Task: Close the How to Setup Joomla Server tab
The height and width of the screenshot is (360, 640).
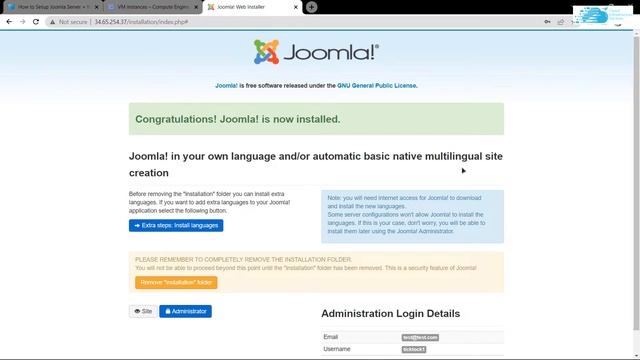Action: [97, 7]
